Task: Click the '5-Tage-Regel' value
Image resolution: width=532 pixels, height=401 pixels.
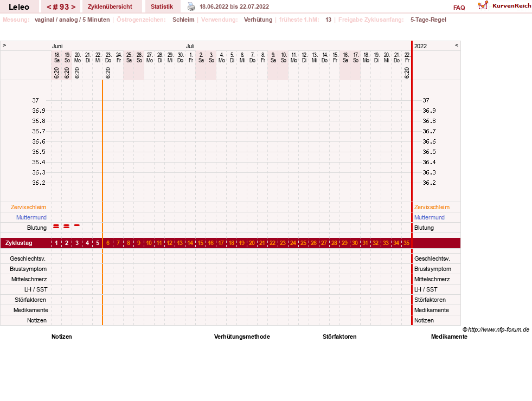Action: (428, 20)
